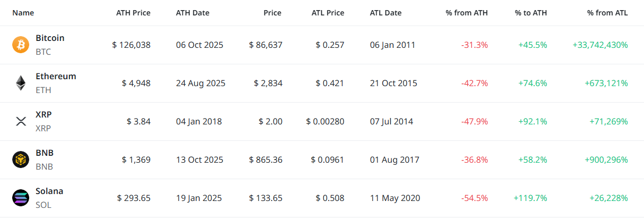Click the Bitcoin coin logo icon
The height and width of the screenshot is (218, 644).
tap(21, 45)
